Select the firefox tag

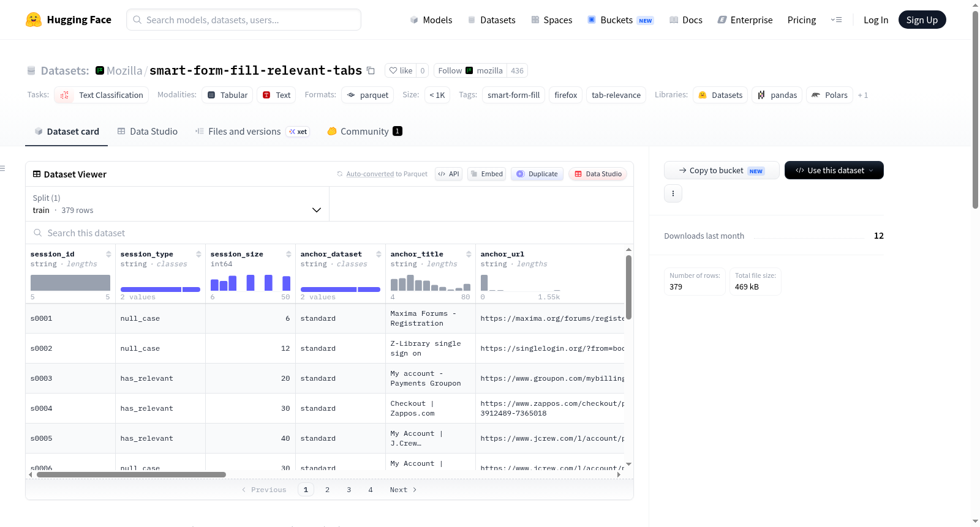pyautogui.click(x=566, y=95)
